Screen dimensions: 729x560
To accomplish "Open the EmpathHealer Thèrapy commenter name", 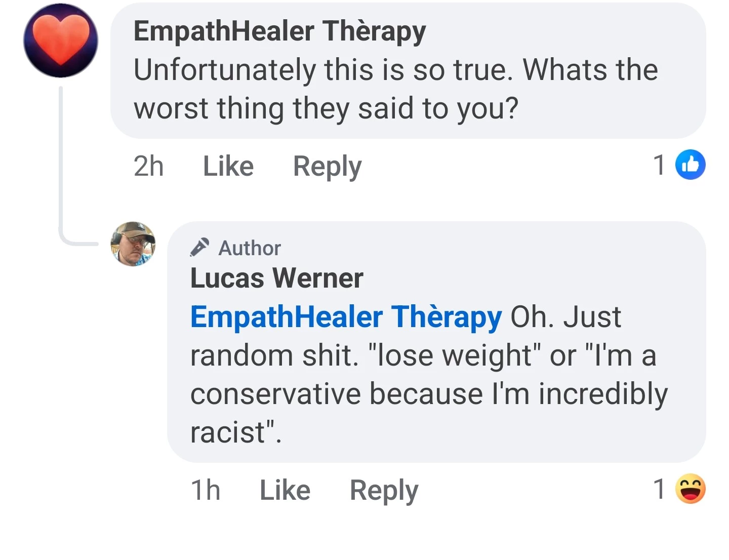I will coord(280,31).
